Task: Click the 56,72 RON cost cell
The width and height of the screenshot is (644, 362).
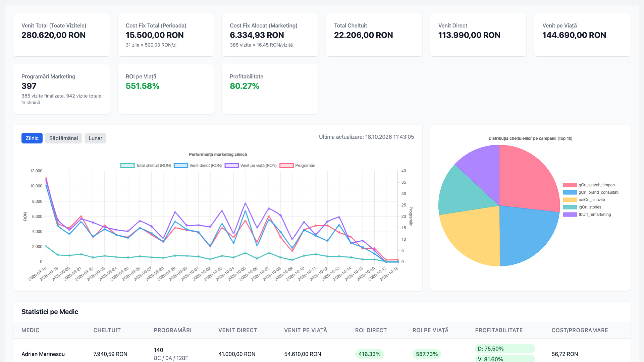Action: (565, 354)
